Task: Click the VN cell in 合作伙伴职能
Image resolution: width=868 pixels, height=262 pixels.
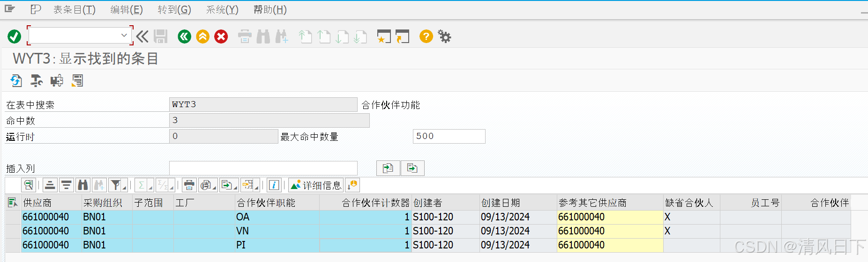Action: tap(277, 231)
